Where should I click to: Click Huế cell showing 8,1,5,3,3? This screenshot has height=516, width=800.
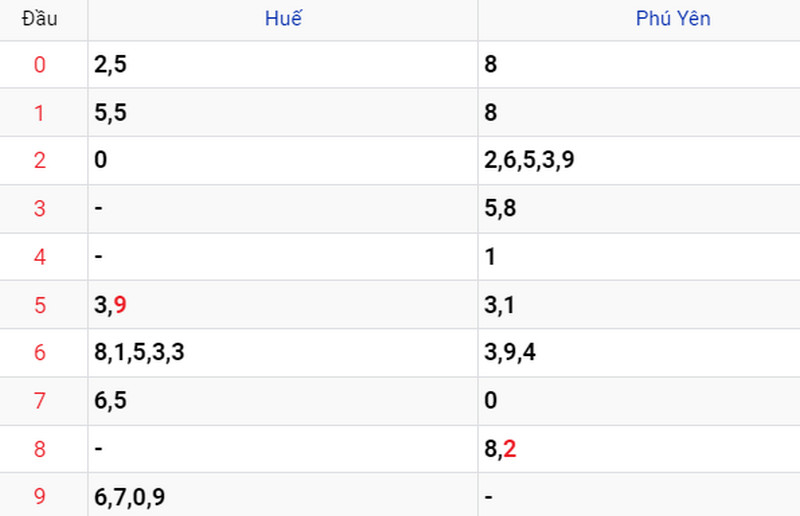283,353
